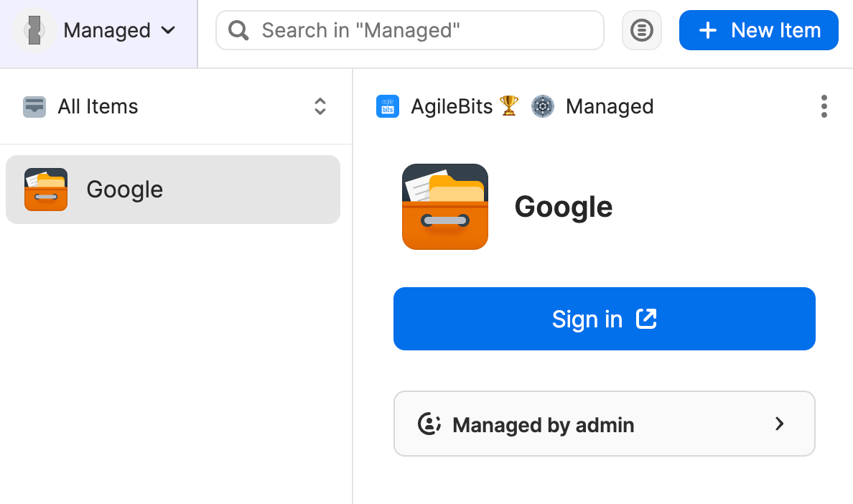Click inside the Search in Managed field
This screenshot has height=504, width=853.
(409, 30)
